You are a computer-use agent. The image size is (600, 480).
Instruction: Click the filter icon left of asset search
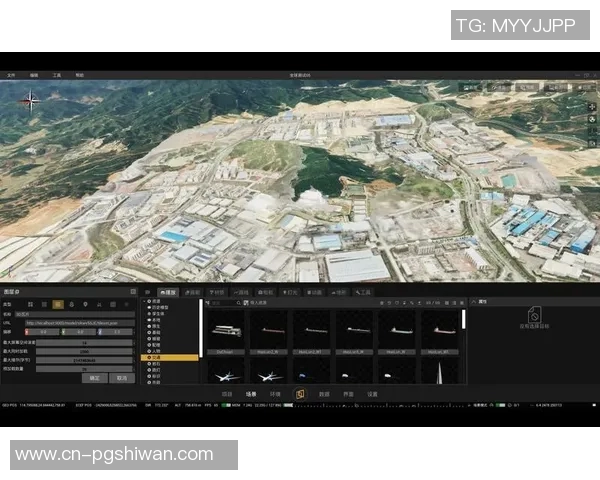tap(207, 303)
